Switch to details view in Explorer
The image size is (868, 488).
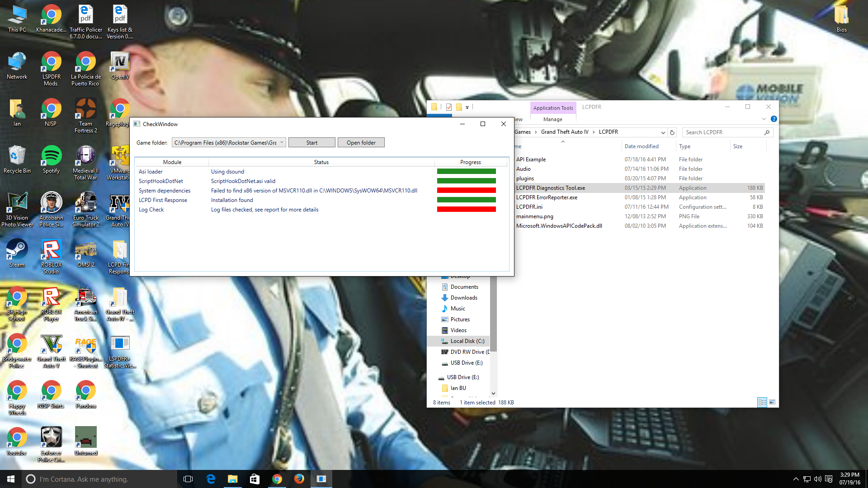tap(762, 402)
